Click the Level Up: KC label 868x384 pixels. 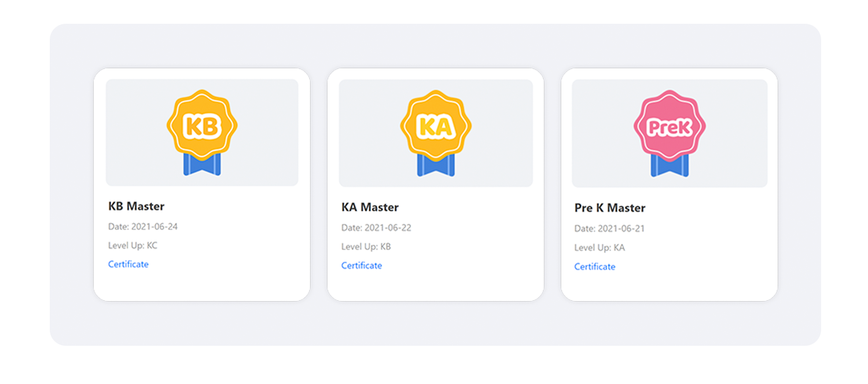point(133,246)
